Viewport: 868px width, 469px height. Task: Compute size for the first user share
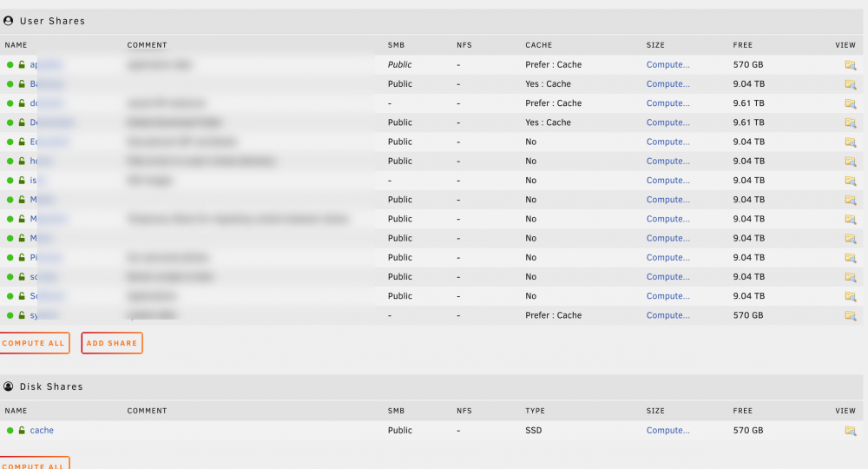(x=668, y=64)
